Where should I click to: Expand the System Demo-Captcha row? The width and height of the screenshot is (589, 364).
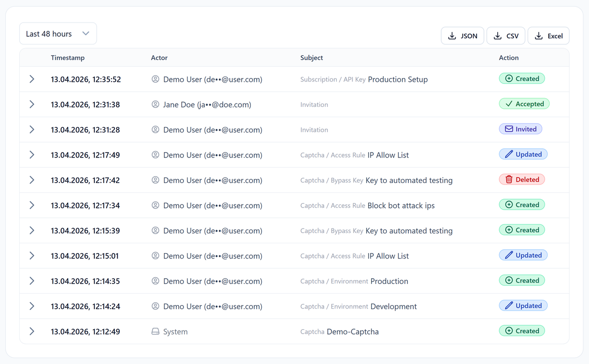point(32,331)
